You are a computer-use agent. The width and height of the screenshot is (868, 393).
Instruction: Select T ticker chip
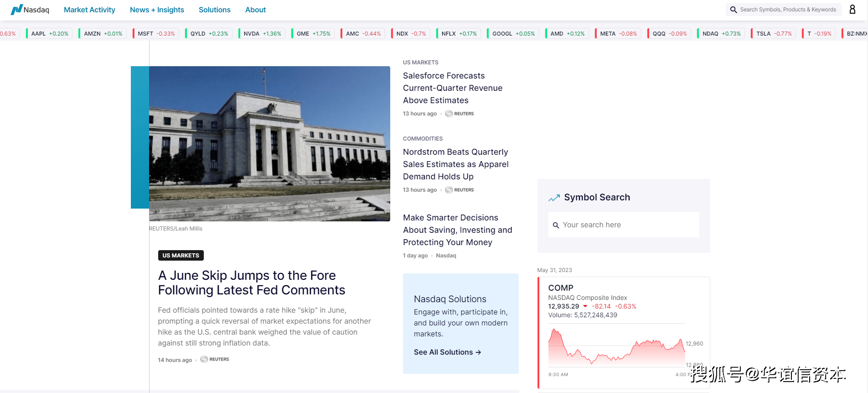tap(819, 33)
